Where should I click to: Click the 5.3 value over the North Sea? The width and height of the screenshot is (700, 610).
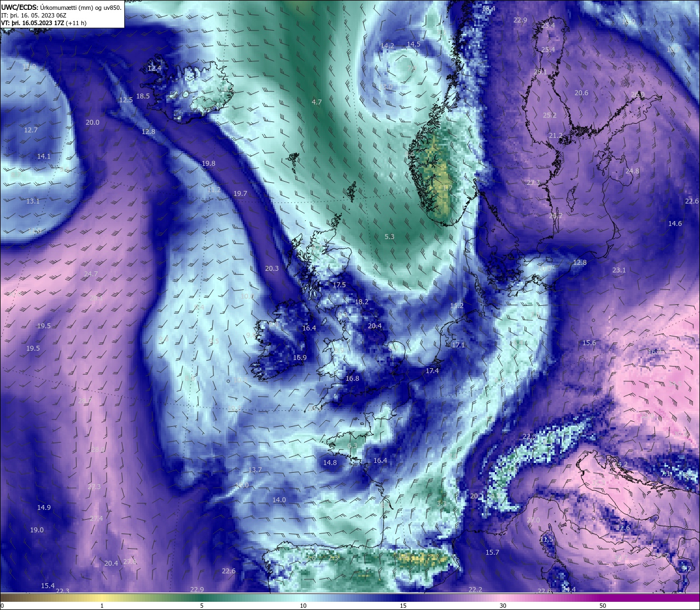pyautogui.click(x=389, y=237)
